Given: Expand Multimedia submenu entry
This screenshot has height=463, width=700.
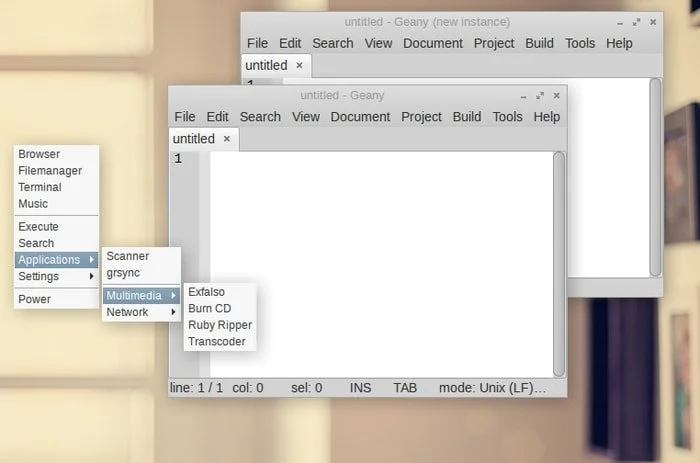Looking at the screenshot, I should [x=141, y=296].
